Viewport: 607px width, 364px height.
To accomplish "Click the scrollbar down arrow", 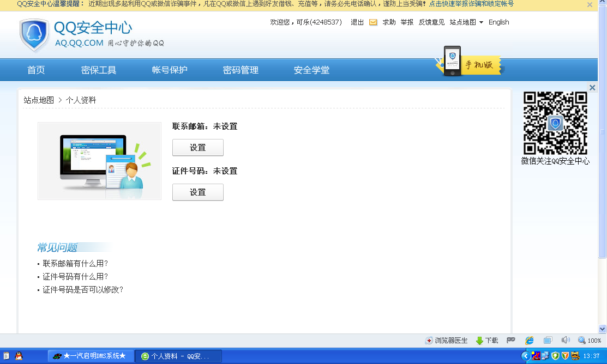I will click(x=602, y=329).
